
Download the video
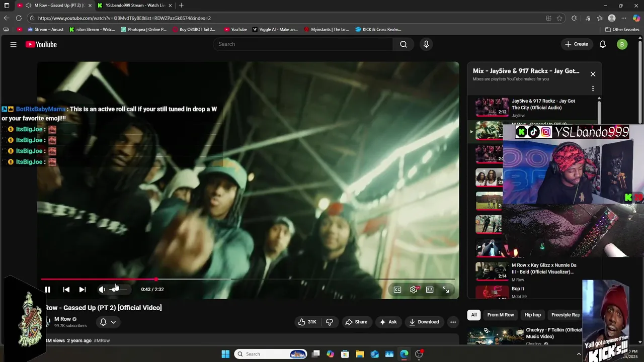[x=424, y=322]
